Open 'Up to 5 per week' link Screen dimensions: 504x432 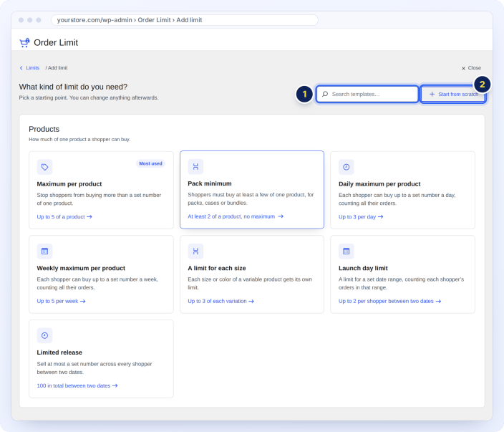[61, 301]
